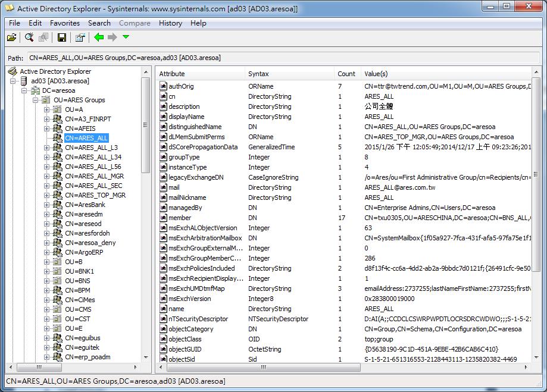Click the server icon beside ad03 [AD03.aresoa]
This screenshot has width=547, height=392.
tap(24, 81)
